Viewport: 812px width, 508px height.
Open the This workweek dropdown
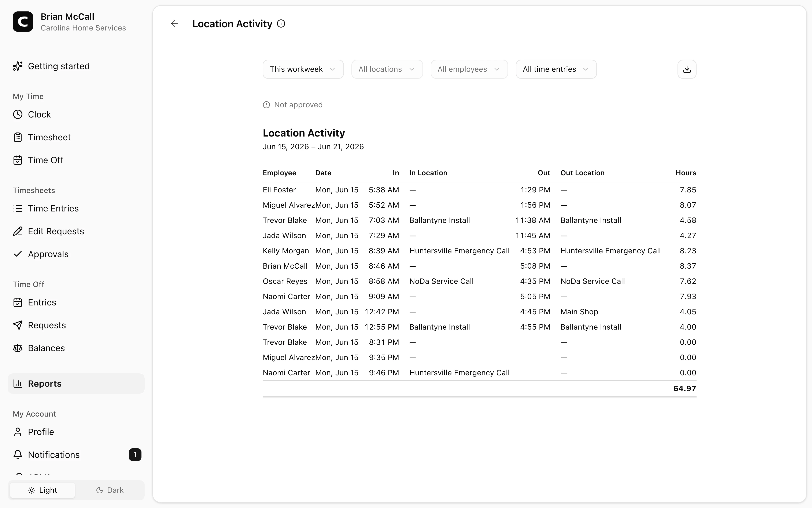(x=303, y=69)
